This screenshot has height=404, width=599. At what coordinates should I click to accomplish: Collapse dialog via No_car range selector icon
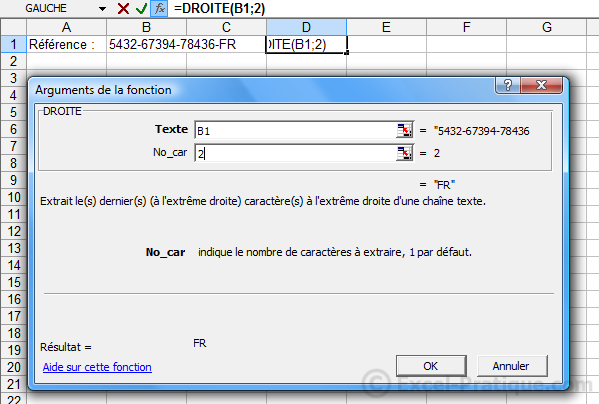405,153
